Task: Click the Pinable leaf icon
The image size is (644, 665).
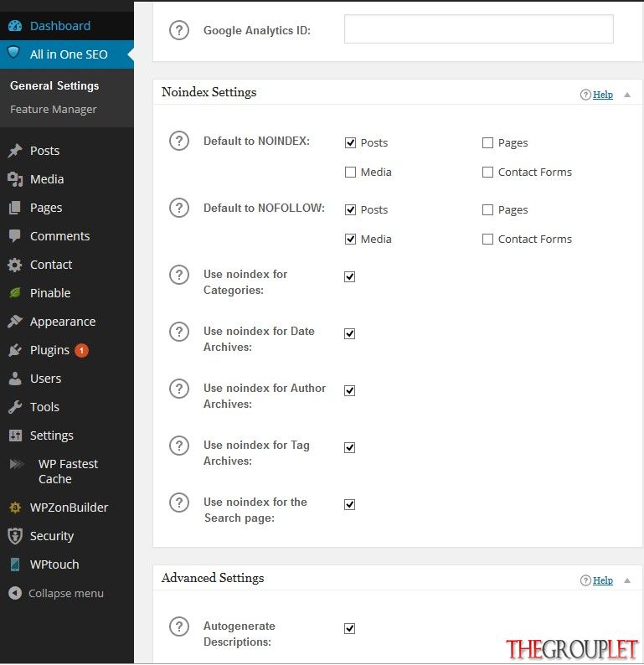Action: coord(15,292)
